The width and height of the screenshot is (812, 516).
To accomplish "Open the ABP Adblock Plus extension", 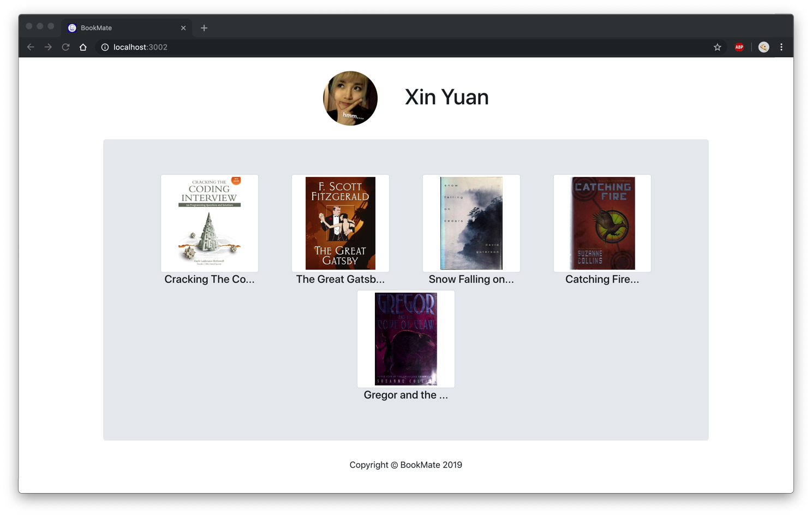I will 739,47.
